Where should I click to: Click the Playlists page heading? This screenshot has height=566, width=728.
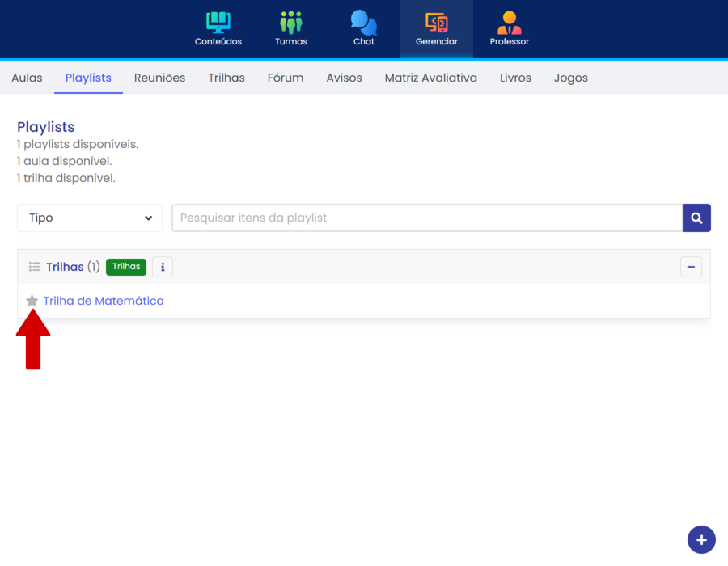point(45,127)
